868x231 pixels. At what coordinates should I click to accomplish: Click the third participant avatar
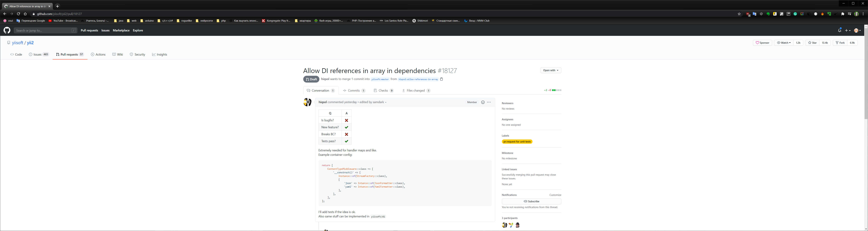pos(518,225)
